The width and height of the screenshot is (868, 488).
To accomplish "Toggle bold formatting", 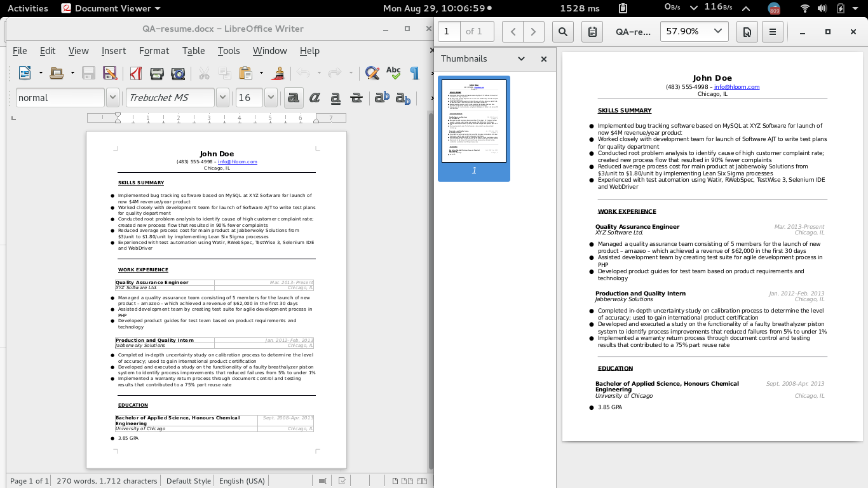I will 293,97.
